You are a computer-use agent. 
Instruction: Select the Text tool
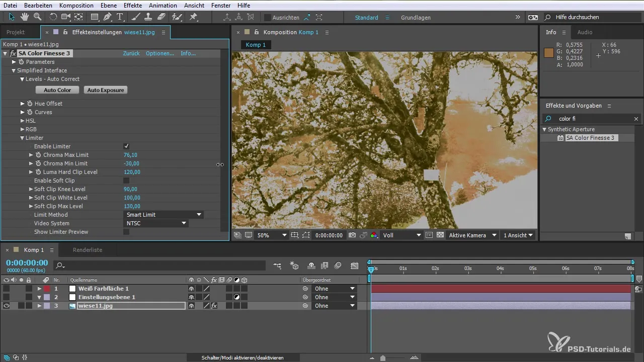tap(120, 17)
